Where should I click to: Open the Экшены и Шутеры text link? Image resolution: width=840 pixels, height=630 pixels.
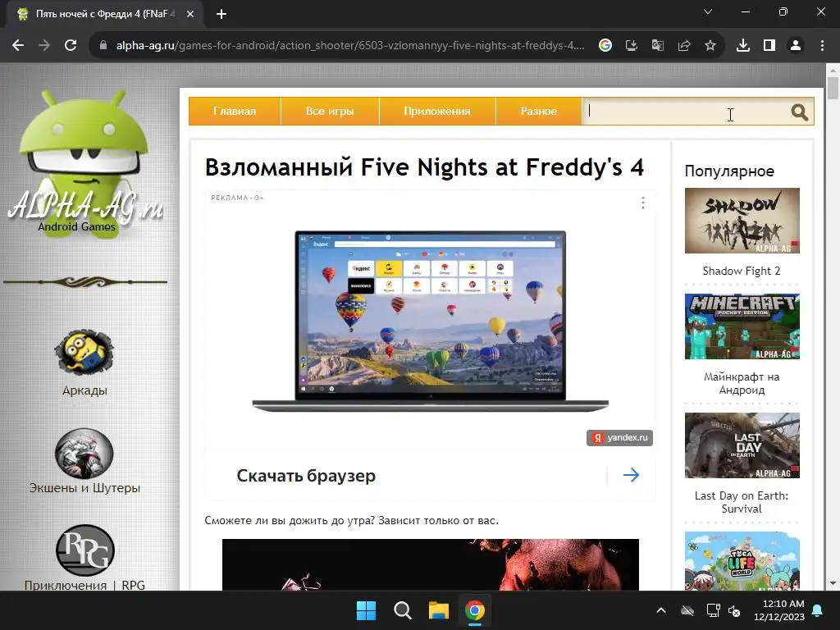pos(84,488)
